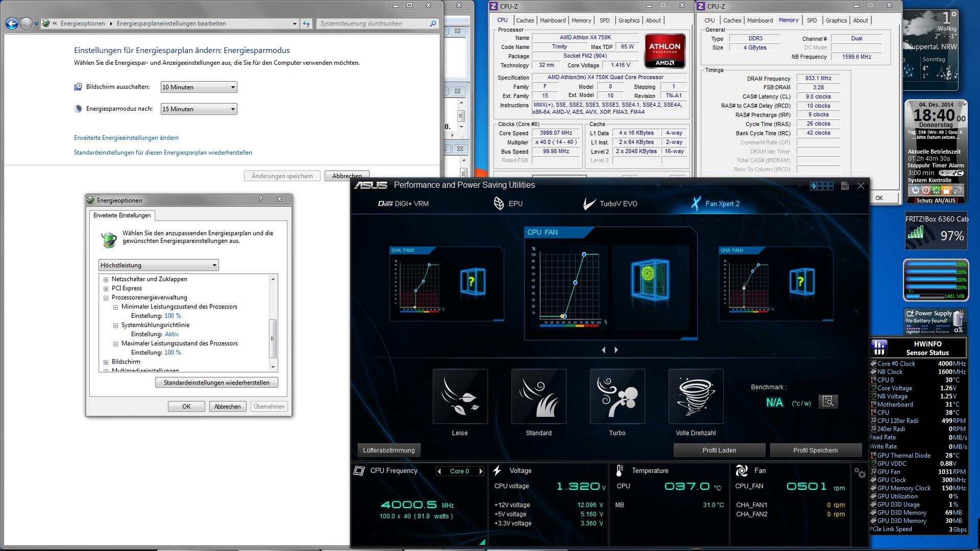Click Erweiterte Energieeinstellungen ändern link

(126, 138)
